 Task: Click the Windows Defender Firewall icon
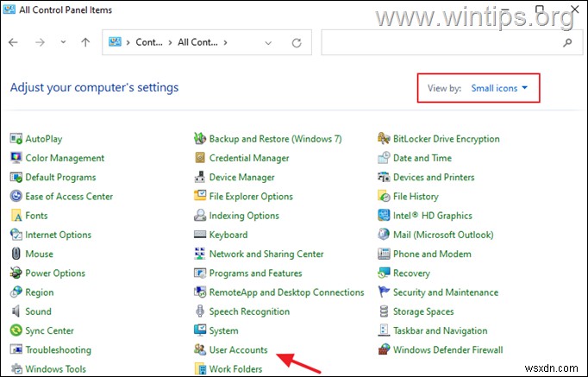[384, 349]
